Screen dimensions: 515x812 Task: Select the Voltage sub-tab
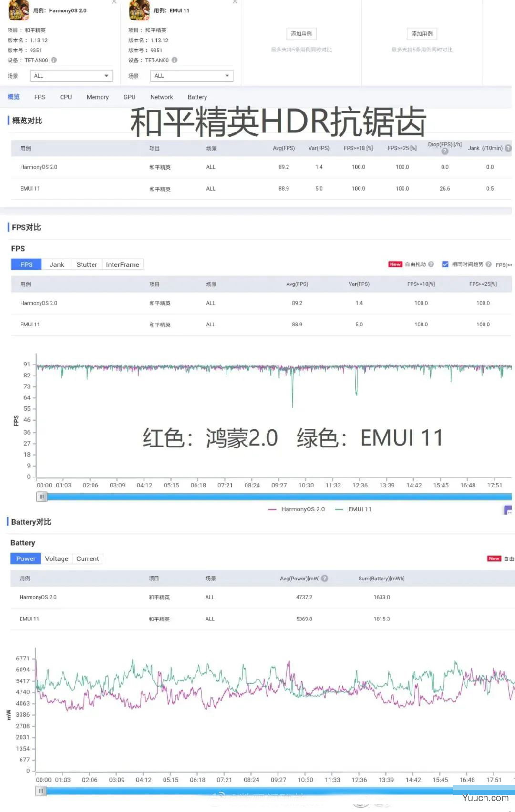tap(57, 558)
